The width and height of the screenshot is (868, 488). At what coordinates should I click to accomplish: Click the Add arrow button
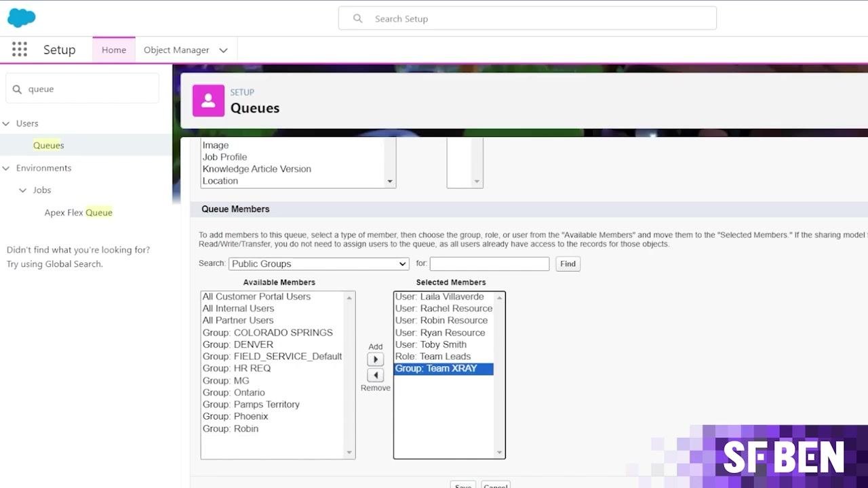(375, 359)
